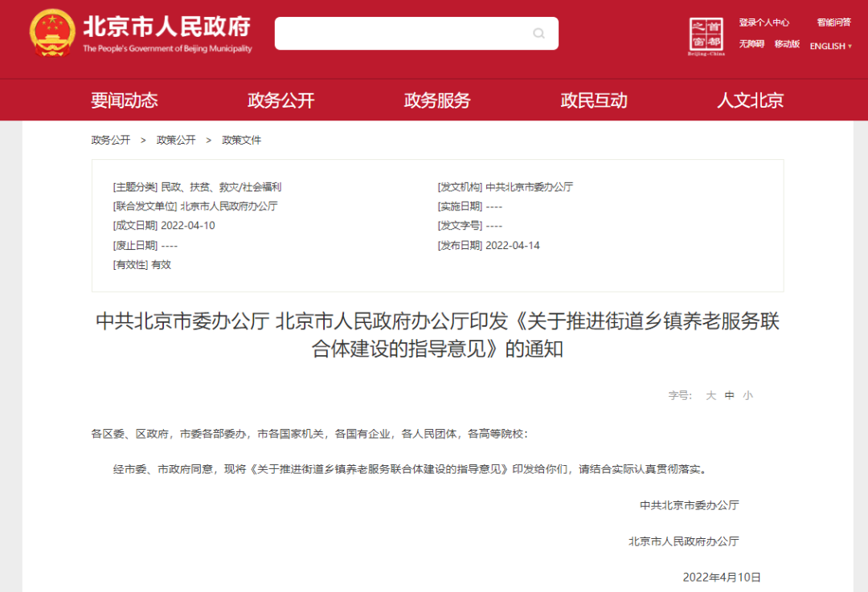This screenshot has width=868, height=592.
Task: Click the 无障碍 accessibility link
Action: 751,43
